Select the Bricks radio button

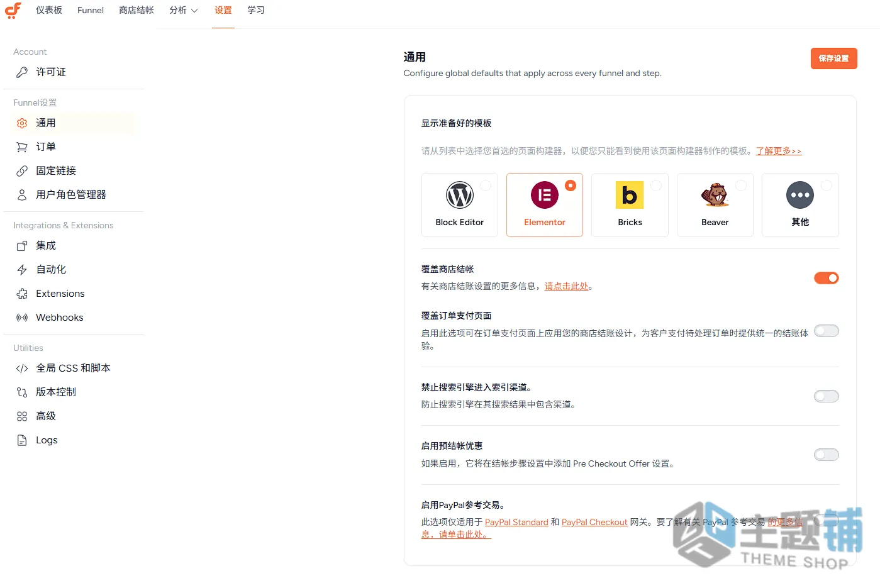[x=656, y=186]
